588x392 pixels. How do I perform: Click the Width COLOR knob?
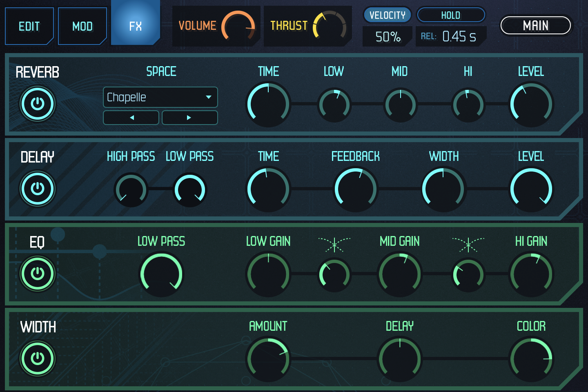pyautogui.click(x=531, y=359)
